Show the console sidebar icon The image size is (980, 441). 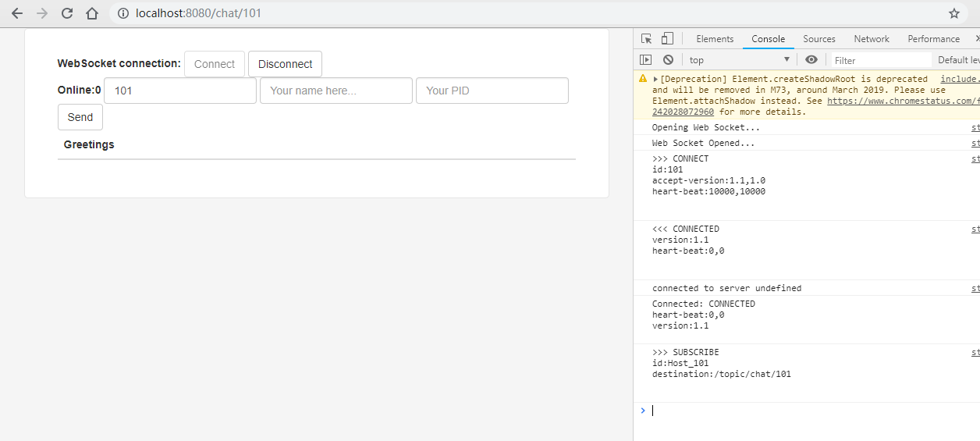coord(645,59)
